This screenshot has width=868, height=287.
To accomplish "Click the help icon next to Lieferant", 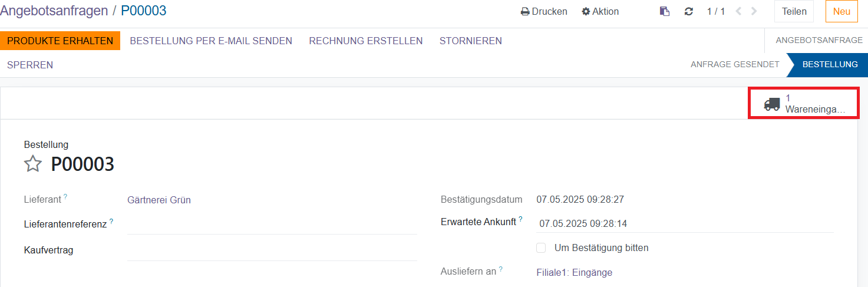I will click(x=65, y=197).
